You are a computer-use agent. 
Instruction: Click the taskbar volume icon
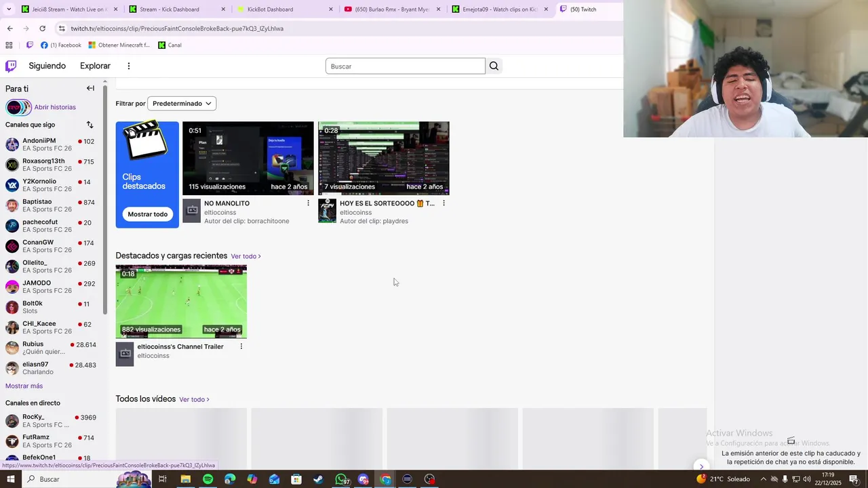(807, 479)
